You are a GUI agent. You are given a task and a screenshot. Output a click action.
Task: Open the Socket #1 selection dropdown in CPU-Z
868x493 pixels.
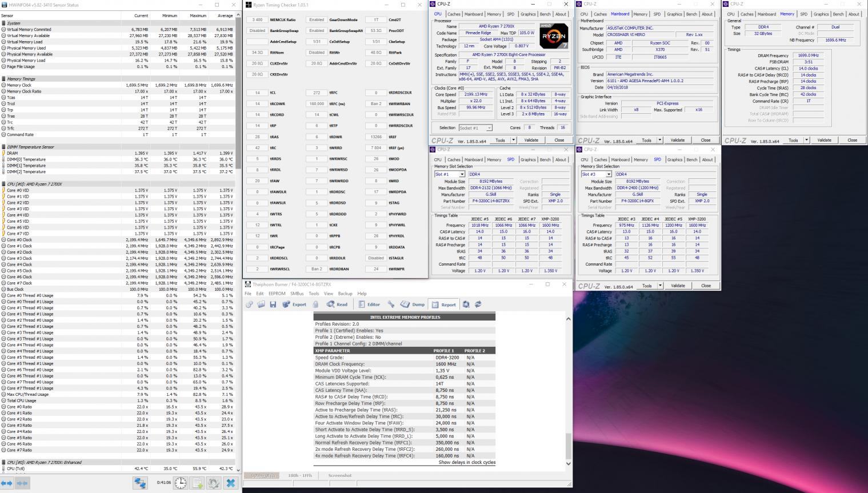[x=489, y=128]
